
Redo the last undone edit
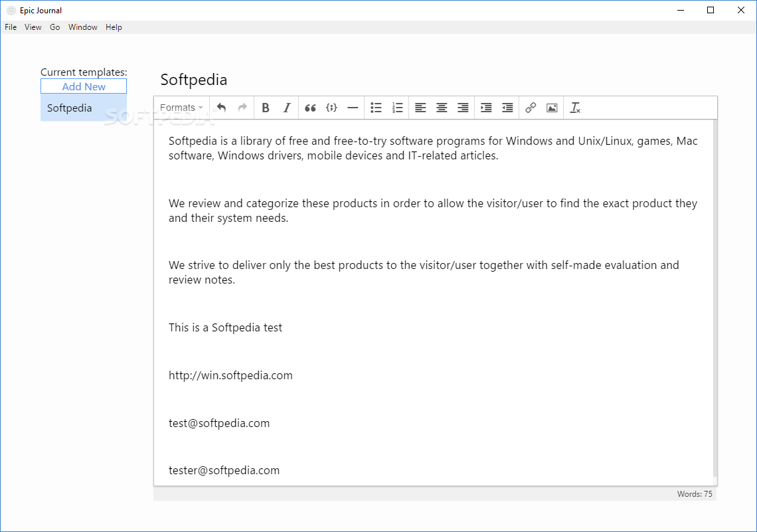[242, 108]
